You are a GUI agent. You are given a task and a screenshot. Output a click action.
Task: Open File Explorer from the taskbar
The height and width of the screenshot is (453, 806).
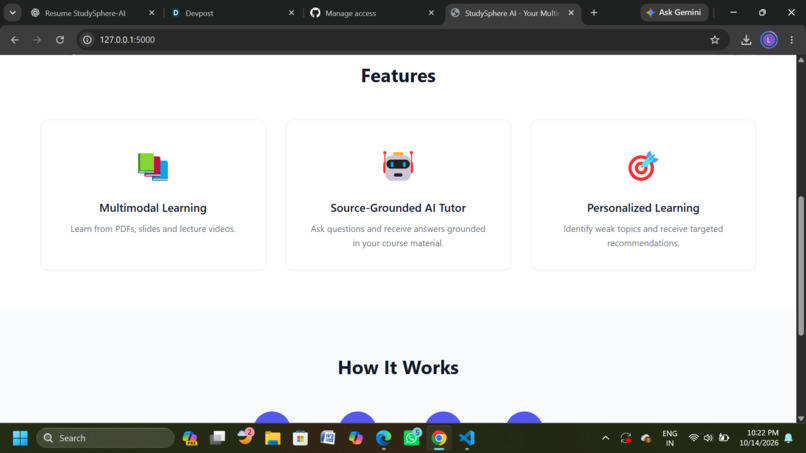click(272, 438)
